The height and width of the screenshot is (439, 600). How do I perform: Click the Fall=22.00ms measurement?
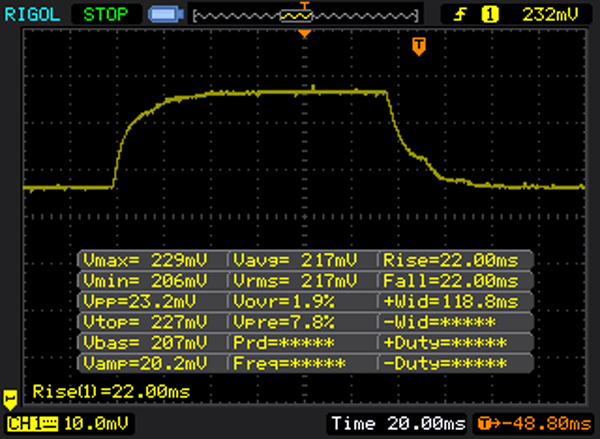point(451,281)
